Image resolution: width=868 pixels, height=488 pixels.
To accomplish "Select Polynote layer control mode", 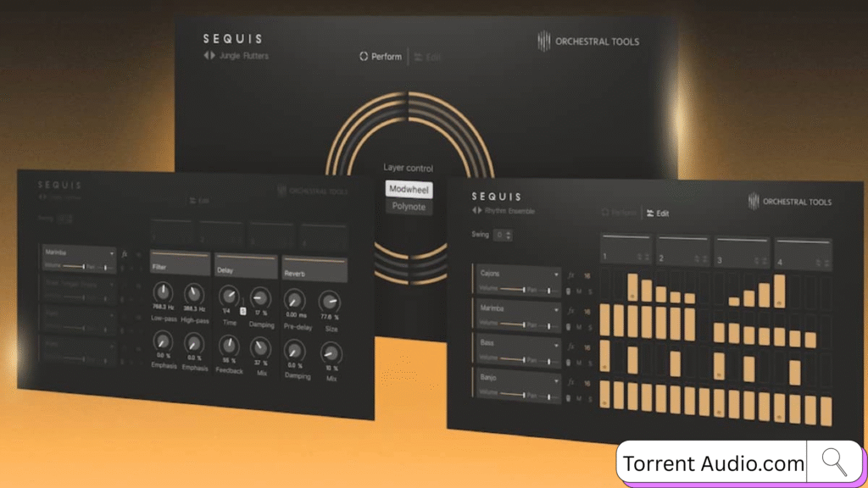I will point(408,206).
